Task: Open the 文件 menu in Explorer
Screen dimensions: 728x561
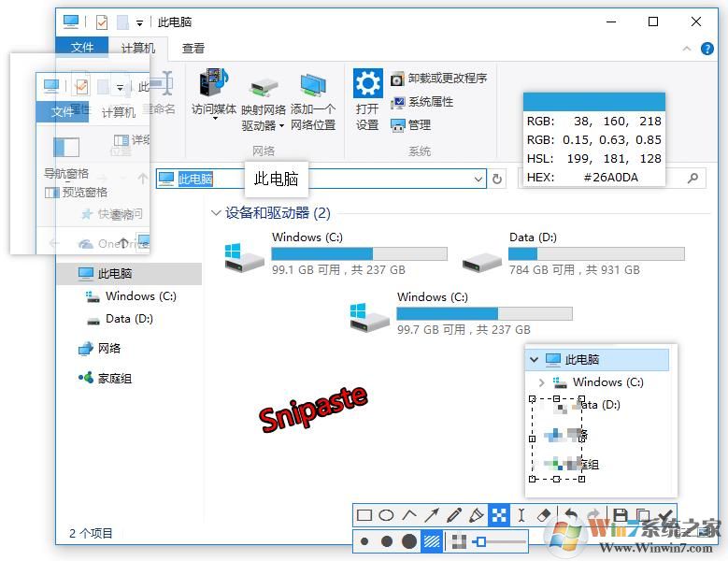Action: click(82, 48)
